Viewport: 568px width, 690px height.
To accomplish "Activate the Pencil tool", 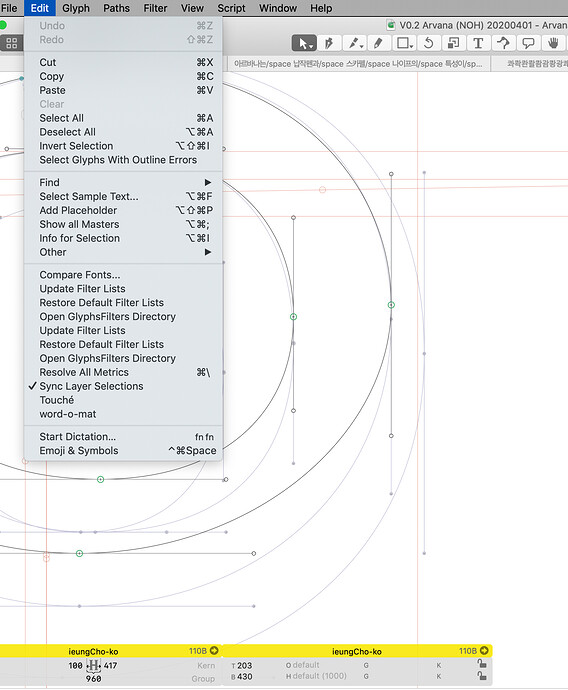I will point(378,43).
